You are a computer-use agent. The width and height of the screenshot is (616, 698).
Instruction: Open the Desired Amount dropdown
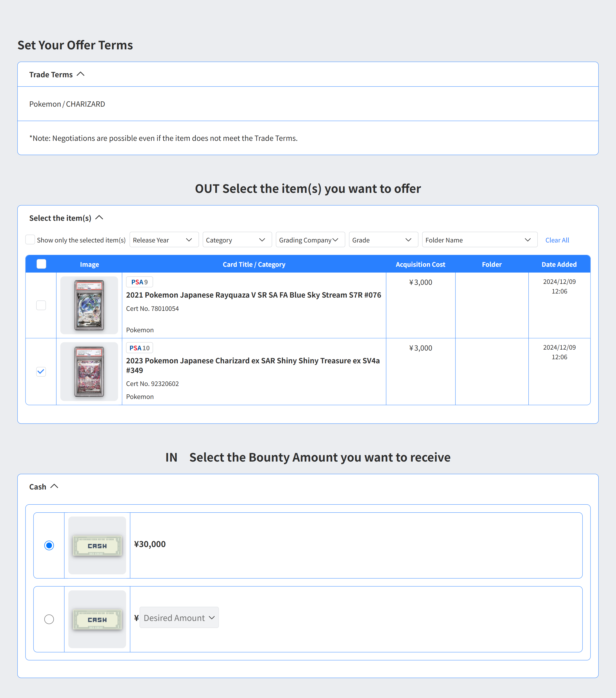179,617
